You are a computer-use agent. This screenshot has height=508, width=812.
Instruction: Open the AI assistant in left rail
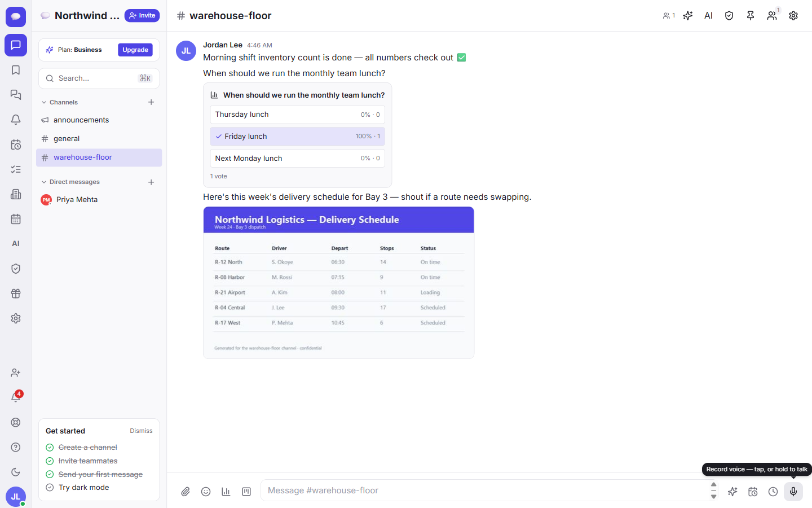[16, 244]
